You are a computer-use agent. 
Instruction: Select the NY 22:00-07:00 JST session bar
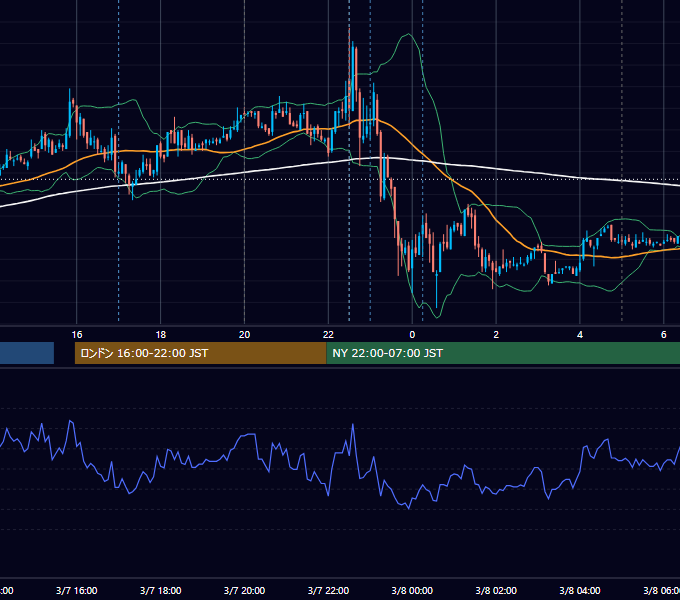[x=503, y=353]
